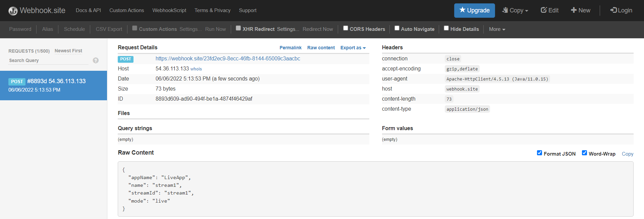Click the connection header value close

(x=453, y=59)
